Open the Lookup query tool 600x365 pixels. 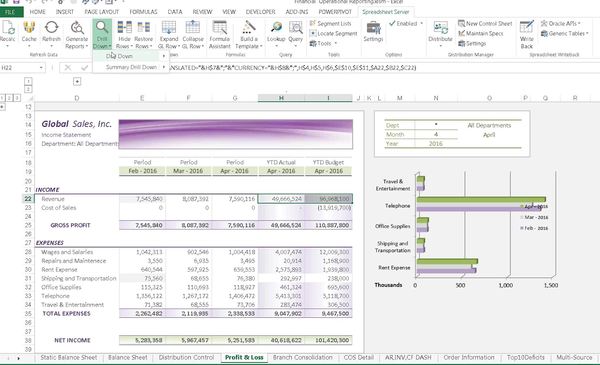(x=276, y=34)
